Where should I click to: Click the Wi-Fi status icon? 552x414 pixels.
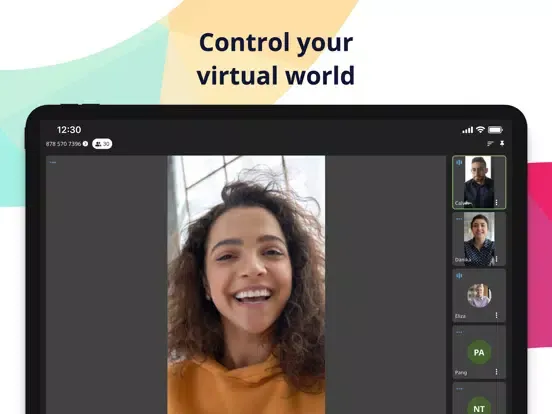(x=481, y=130)
